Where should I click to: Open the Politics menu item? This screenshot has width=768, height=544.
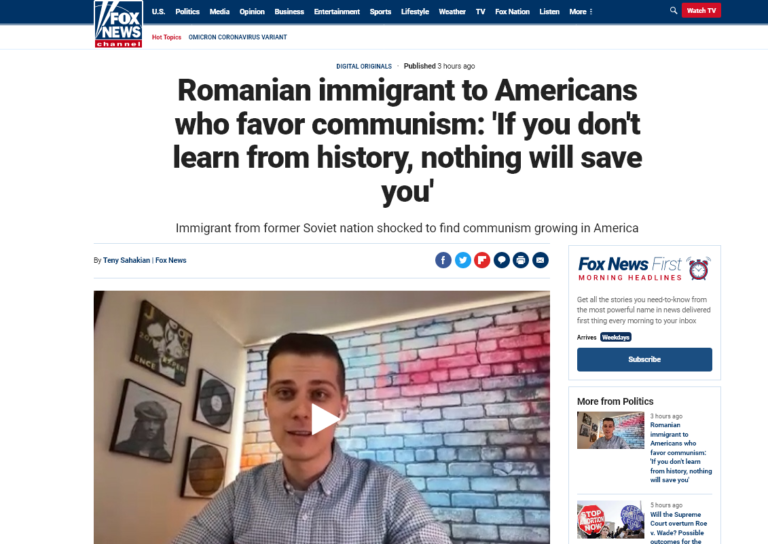click(x=188, y=12)
